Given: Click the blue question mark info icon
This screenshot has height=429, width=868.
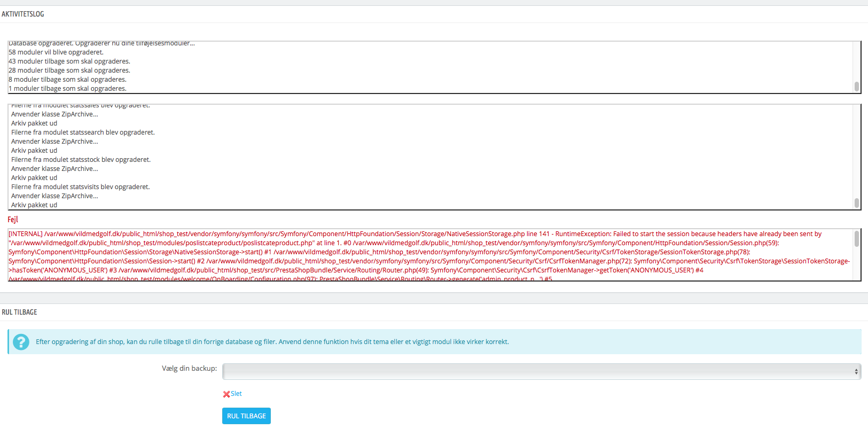Looking at the screenshot, I should (x=21, y=342).
